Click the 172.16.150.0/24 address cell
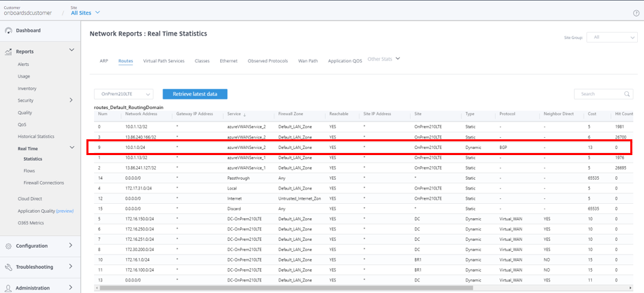The image size is (644, 293). pos(139,219)
